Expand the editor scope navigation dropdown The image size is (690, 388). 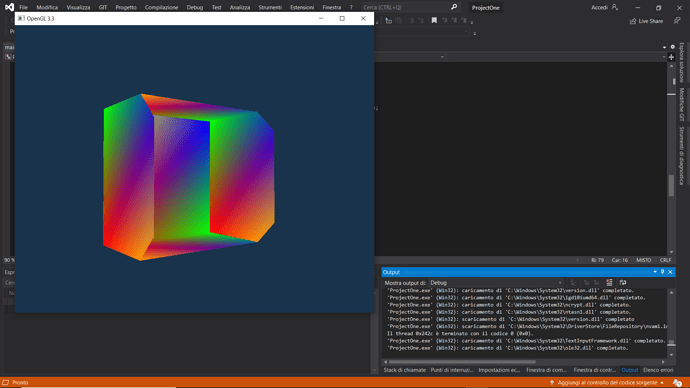[442, 57]
